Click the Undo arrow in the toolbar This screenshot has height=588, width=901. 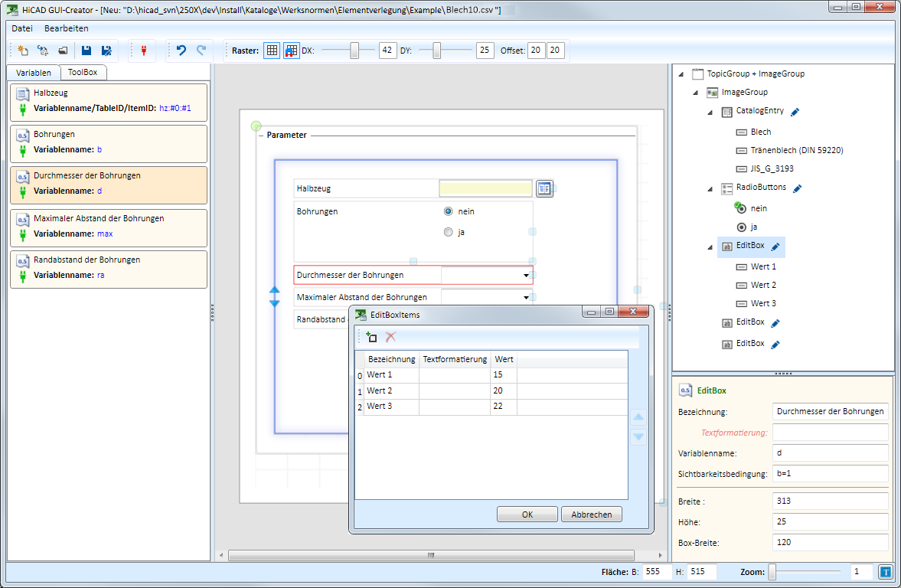(181, 51)
